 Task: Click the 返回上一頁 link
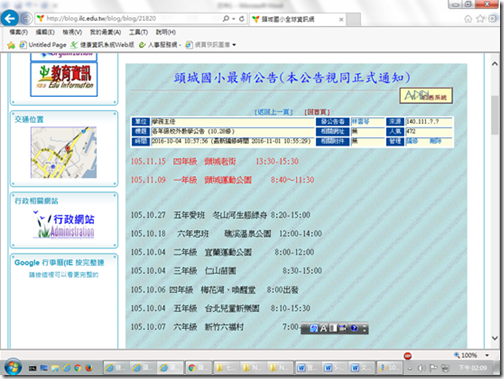[x=274, y=112]
